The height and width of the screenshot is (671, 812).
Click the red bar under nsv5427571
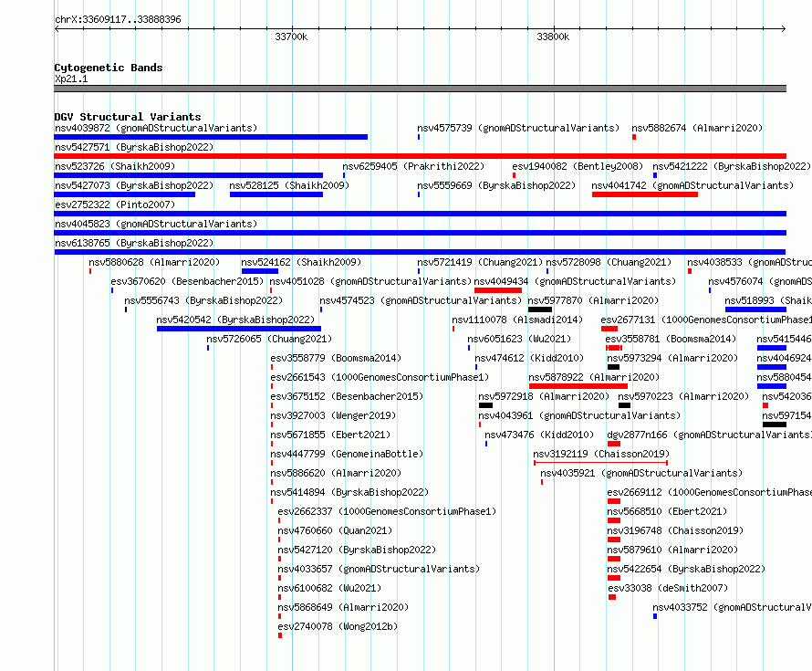pos(420,156)
